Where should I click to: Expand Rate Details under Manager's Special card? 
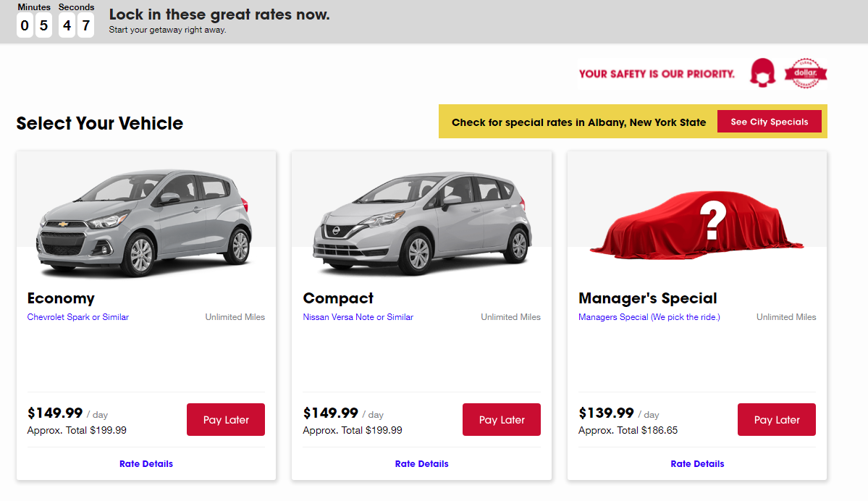697,464
